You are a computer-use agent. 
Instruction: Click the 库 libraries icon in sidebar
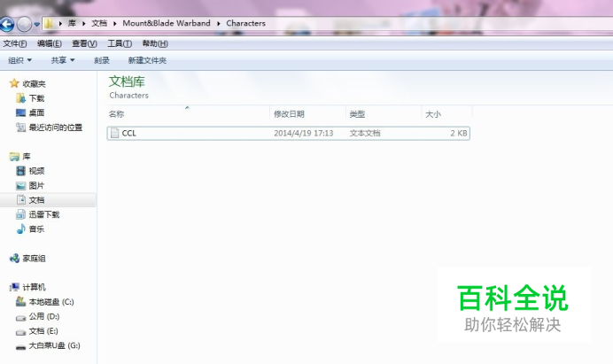[x=14, y=157]
